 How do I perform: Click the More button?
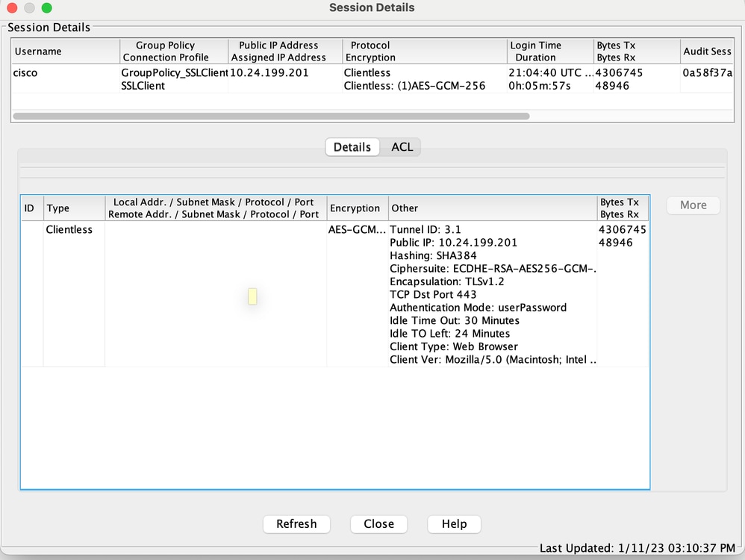pos(693,205)
